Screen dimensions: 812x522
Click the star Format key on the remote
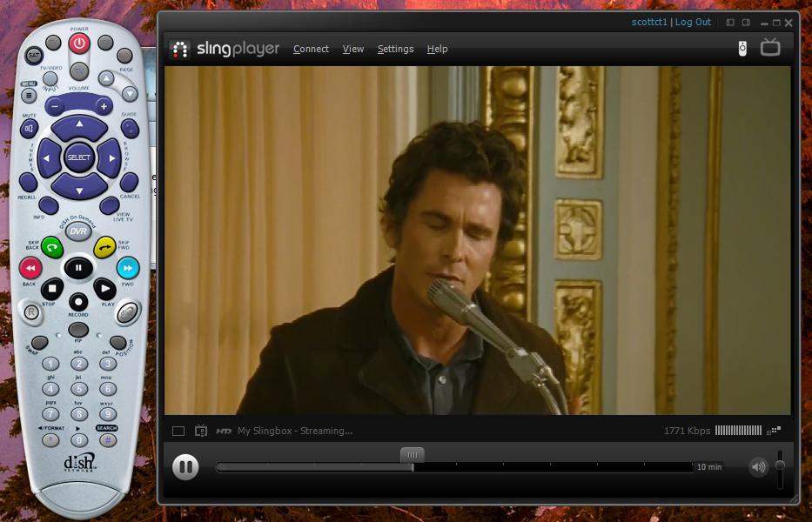[50, 440]
